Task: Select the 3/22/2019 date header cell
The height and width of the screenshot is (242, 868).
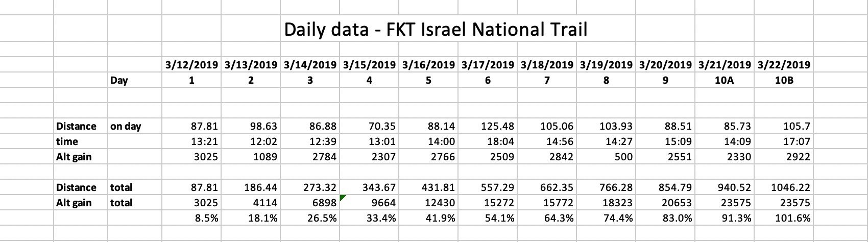Action: (784, 65)
